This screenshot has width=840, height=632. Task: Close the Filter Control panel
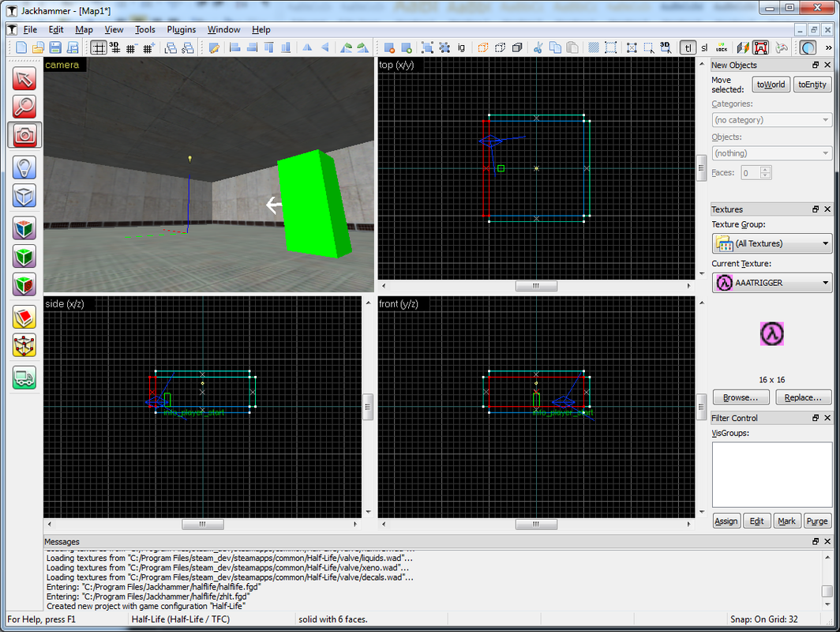pos(827,418)
